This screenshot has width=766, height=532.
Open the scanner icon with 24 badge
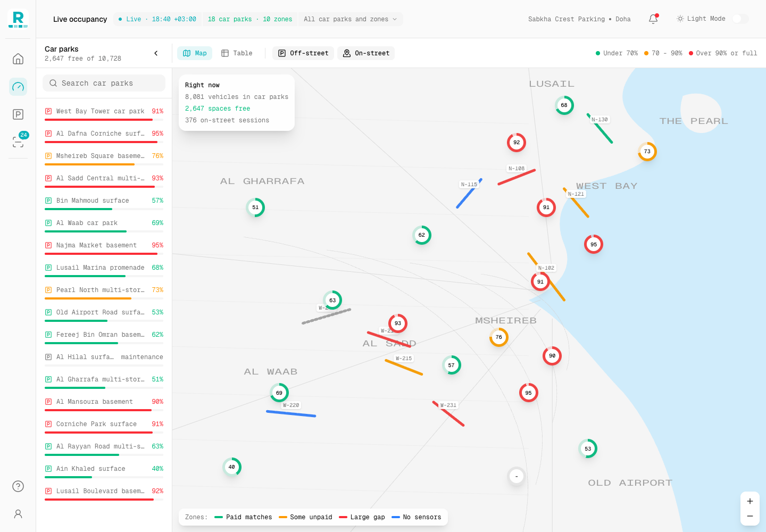tap(18, 142)
